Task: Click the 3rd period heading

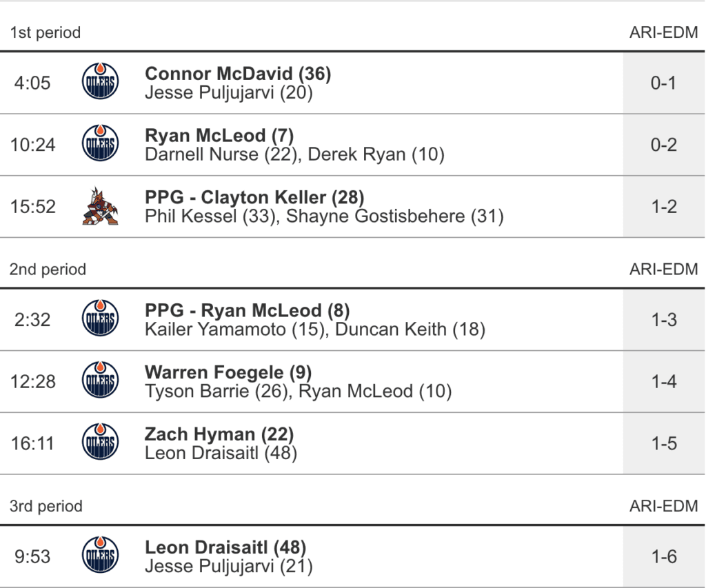Action: tap(46, 507)
